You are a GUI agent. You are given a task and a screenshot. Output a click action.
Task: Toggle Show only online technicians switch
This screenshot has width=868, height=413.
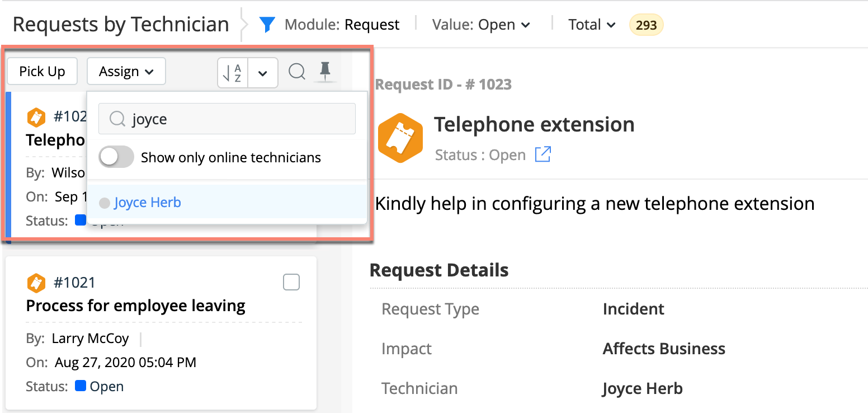pyautogui.click(x=116, y=157)
